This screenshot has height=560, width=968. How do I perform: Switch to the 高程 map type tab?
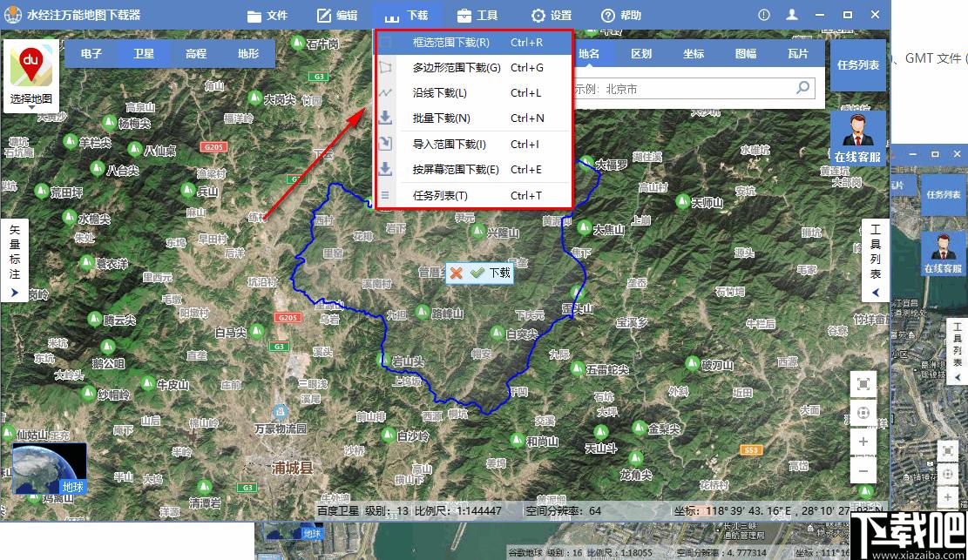point(196,54)
